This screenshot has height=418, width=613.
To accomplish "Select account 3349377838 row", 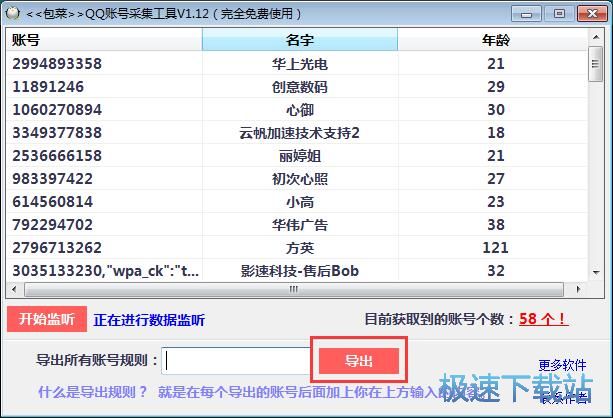I will 297,133.
